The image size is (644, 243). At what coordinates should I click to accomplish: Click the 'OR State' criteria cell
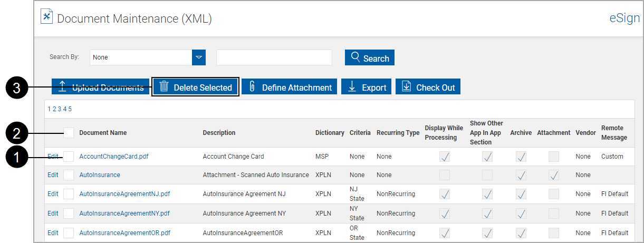click(x=357, y=233)
